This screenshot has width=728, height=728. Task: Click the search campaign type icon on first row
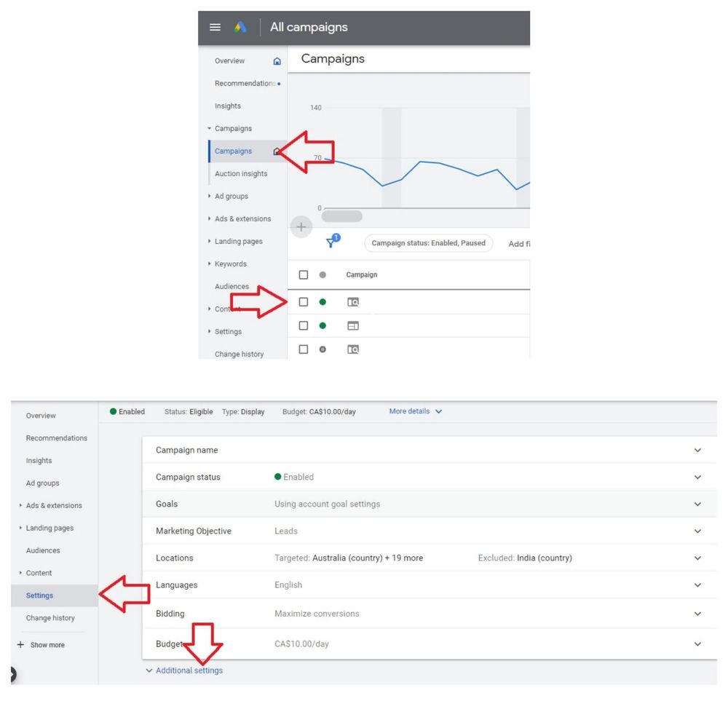(x=352, y=301)
